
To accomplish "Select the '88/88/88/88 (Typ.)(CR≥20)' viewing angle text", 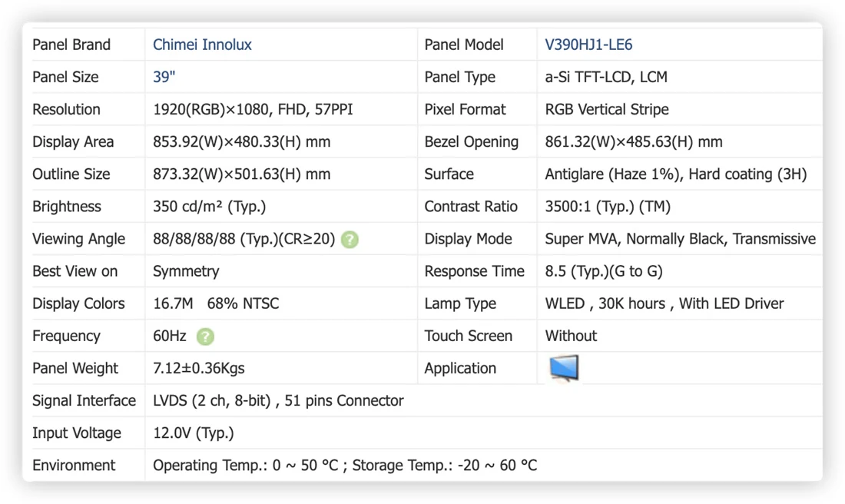I will (x=244, y=239).
